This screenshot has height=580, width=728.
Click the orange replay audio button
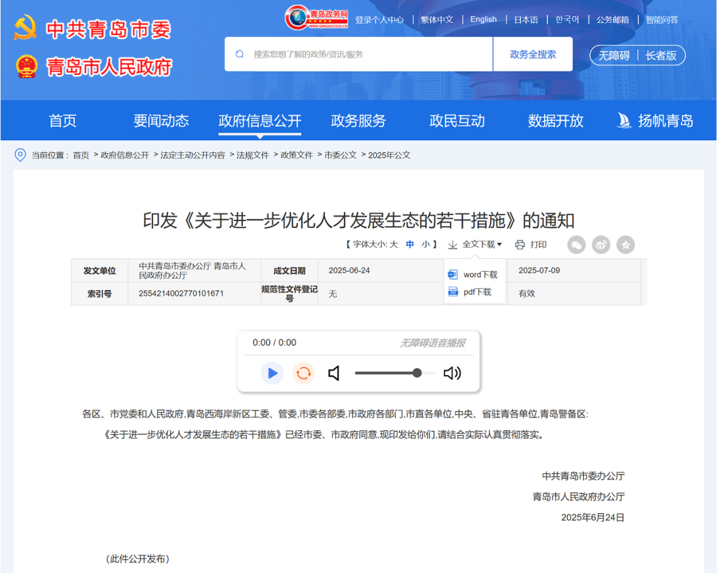[x=303, y=373]
